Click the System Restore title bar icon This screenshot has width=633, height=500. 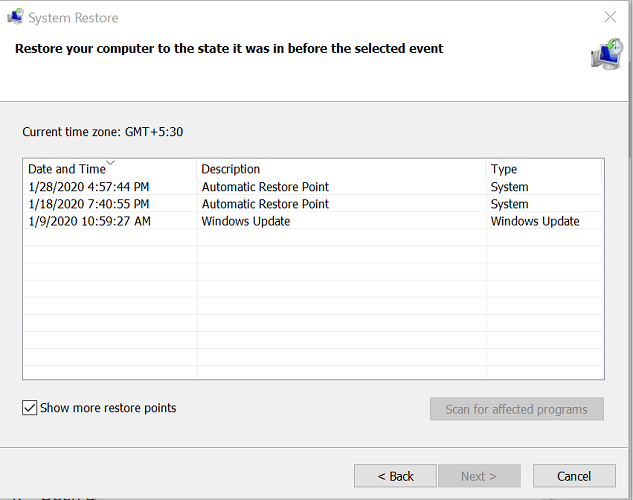pyautogui.click(x=15, y=17)
